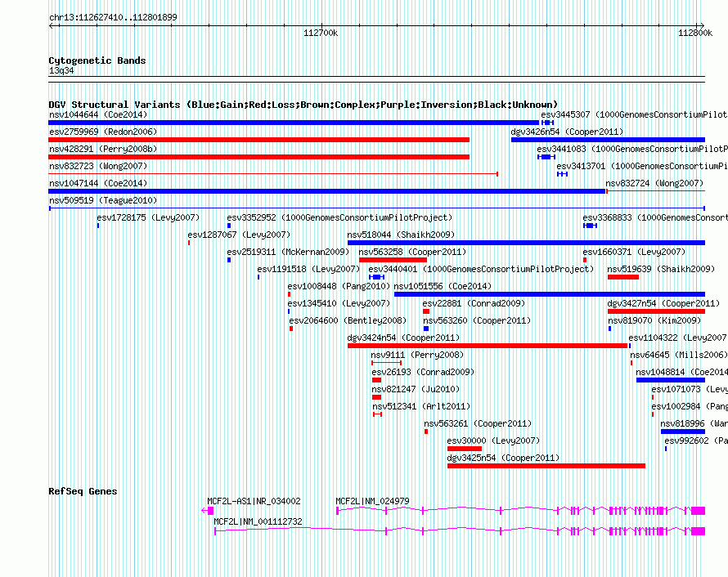This screenshot has height=577, width=728.
Task: Select the red loss bar of dgv3425n54
Action: pyautogui.click(x=546, y=466)
